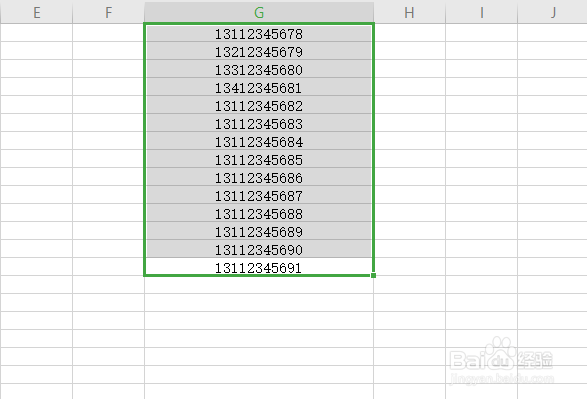Click cell containing 13312345680
The width and height of the screenshot is (587, 399).
click(259, 69)
